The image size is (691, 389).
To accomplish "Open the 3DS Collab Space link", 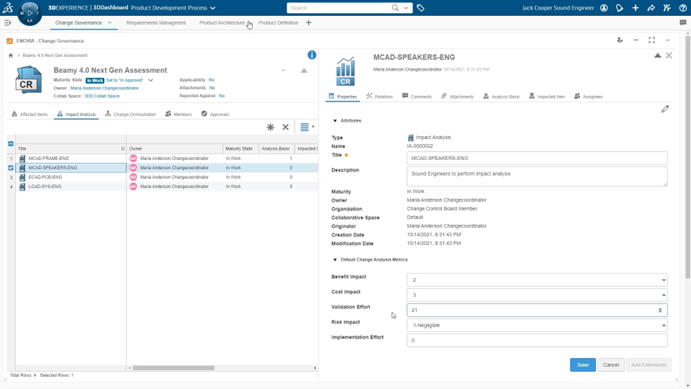I will point(102,96).
